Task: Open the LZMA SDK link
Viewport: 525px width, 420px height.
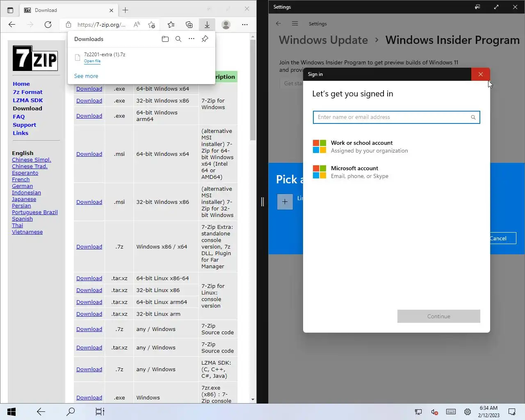Action: coord(28,100)
